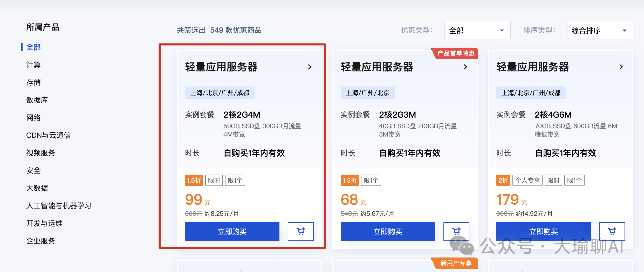Click 立即购买 on the 99元 server
This screenshot has width=644, height=272.
click(232, 231)
